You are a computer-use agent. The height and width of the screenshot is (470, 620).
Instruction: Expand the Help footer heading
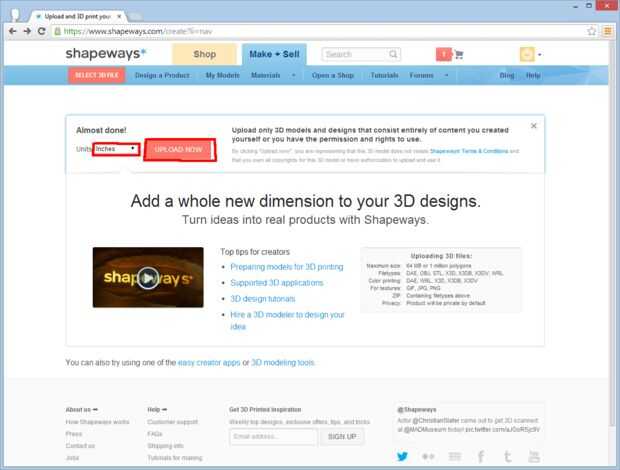(157, 410)
